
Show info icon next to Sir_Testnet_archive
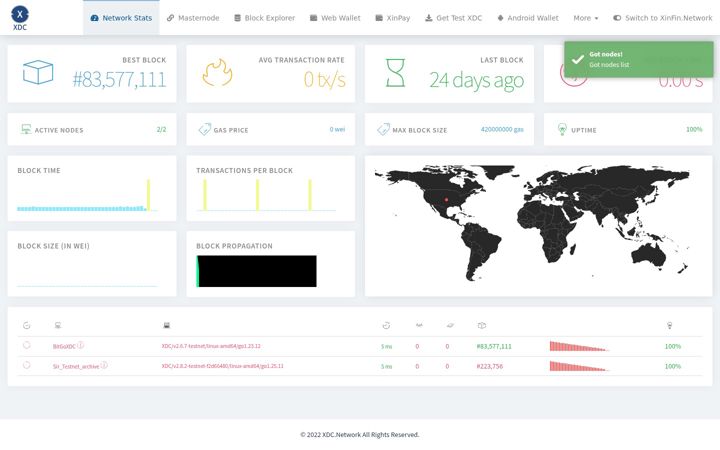(x=104, y=365)
